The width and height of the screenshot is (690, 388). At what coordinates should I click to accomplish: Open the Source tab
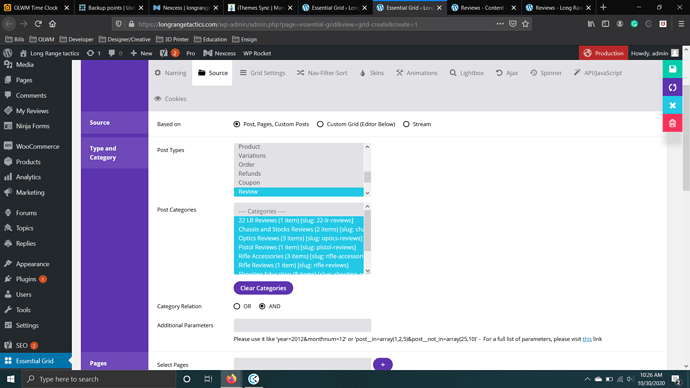(213, 73)
